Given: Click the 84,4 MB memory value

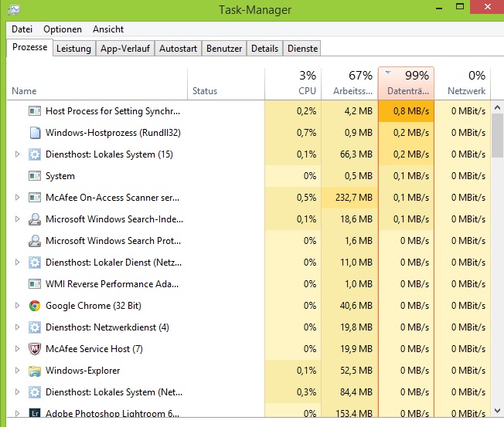Looking at the screenshot, I should point(356,392).
